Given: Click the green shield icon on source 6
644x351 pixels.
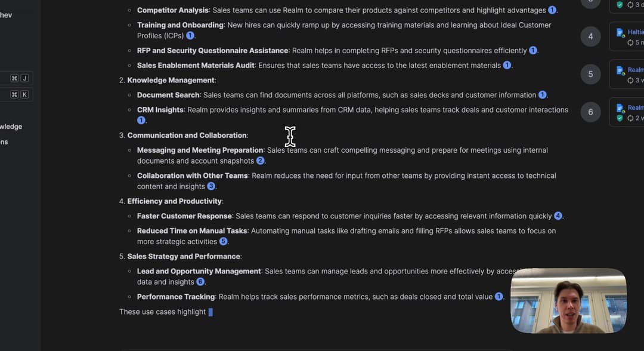Looking at the screenshot, I should 620,118.
